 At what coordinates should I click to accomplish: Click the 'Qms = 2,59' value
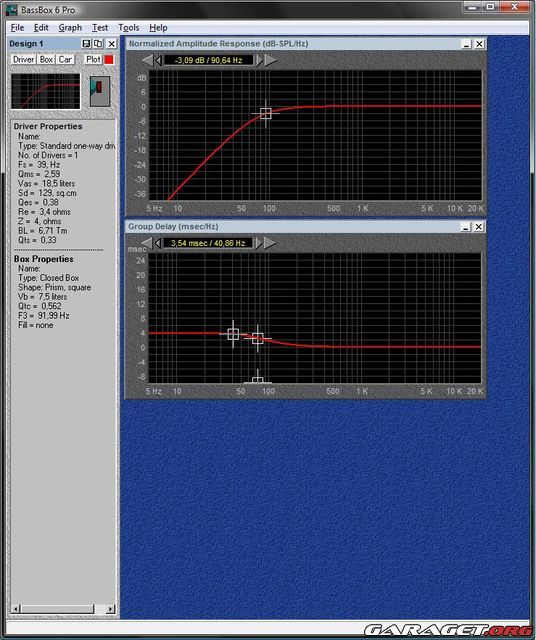(39, 174)
